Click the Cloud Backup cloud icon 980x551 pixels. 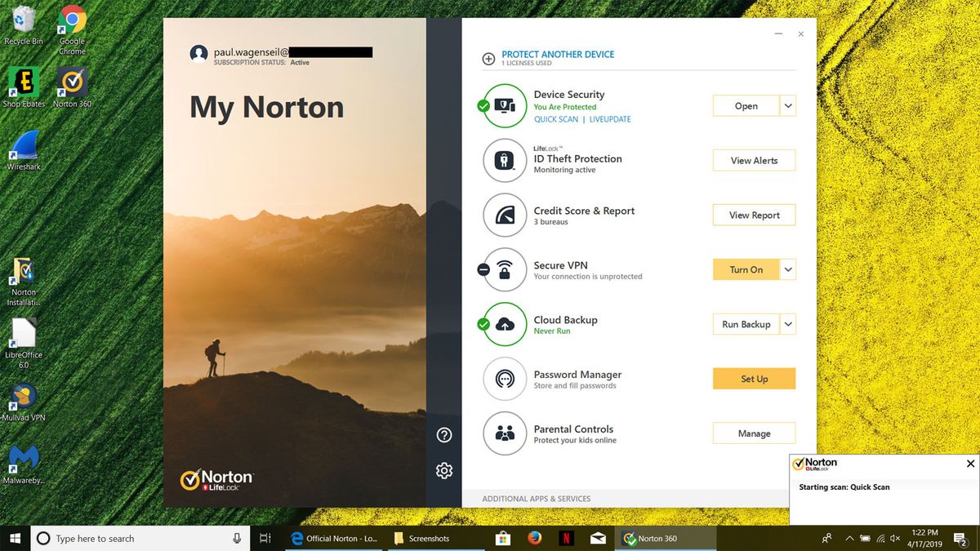point(505,325)
